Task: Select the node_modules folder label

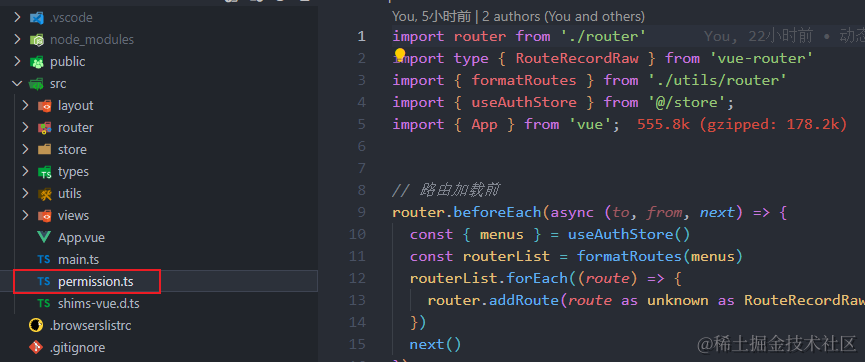Action: tap(92, 40)
